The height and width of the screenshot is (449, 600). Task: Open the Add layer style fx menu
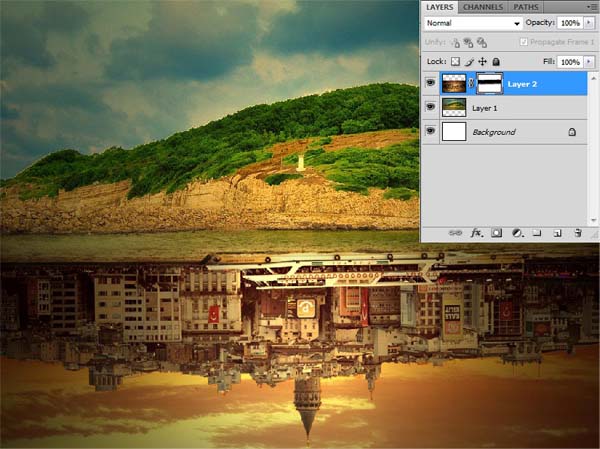(476, 233)
